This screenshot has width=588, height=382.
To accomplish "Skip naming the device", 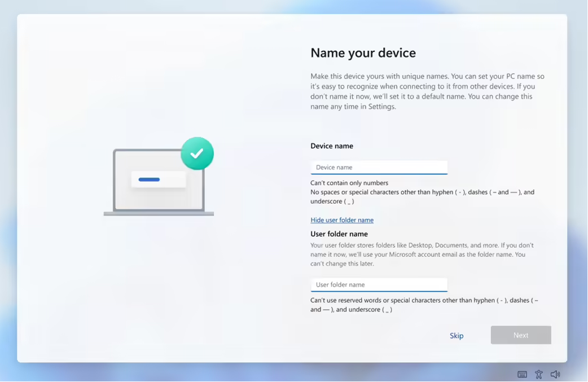I will tap(457, 336).
